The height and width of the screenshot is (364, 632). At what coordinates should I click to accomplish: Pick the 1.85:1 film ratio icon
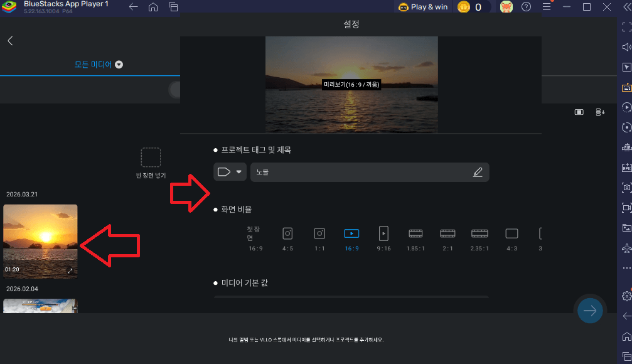point(415,233)
